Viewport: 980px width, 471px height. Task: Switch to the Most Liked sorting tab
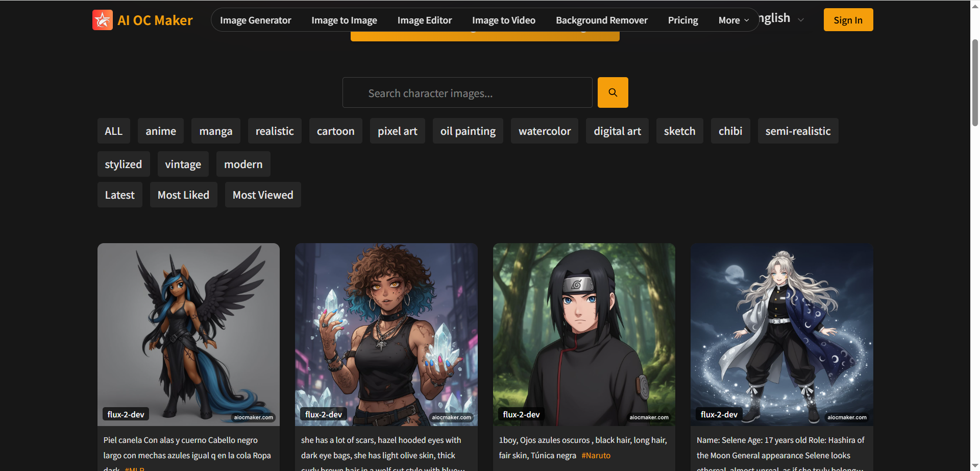tap(183, 195)
